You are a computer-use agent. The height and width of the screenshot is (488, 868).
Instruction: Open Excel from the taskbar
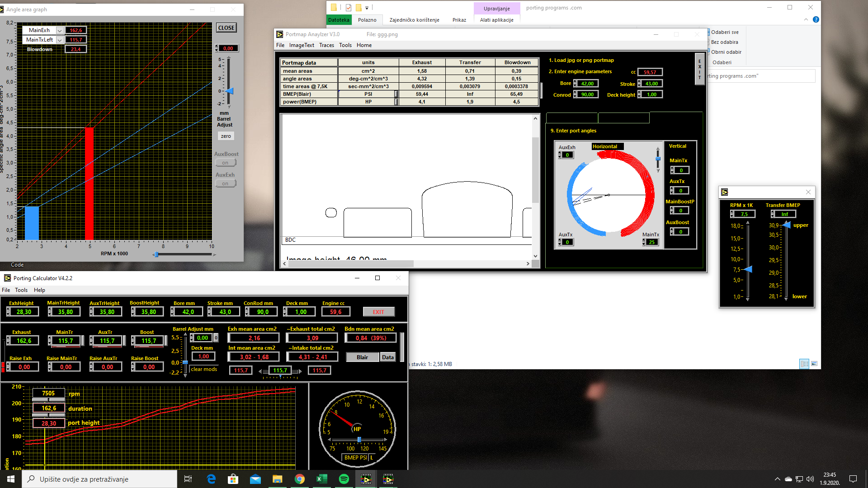tap(321, 479)
